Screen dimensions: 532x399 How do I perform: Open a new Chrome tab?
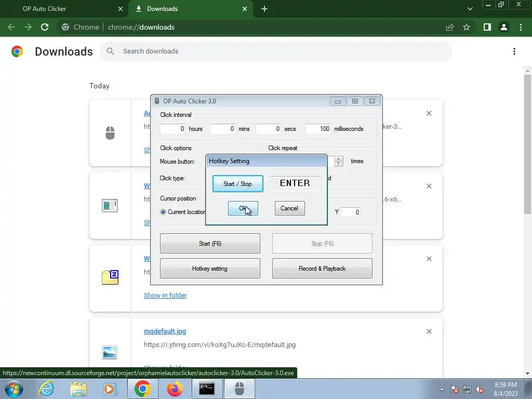click(264, 9)
